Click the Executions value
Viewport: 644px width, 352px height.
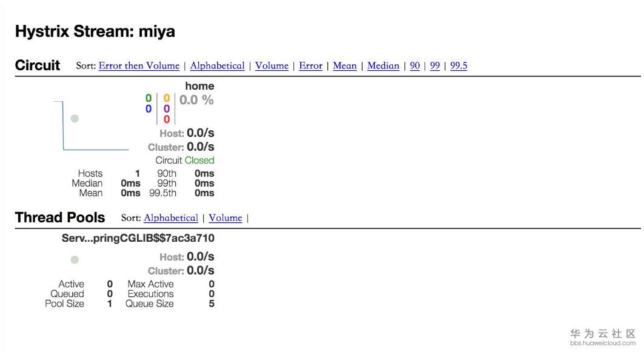point(212,294)
